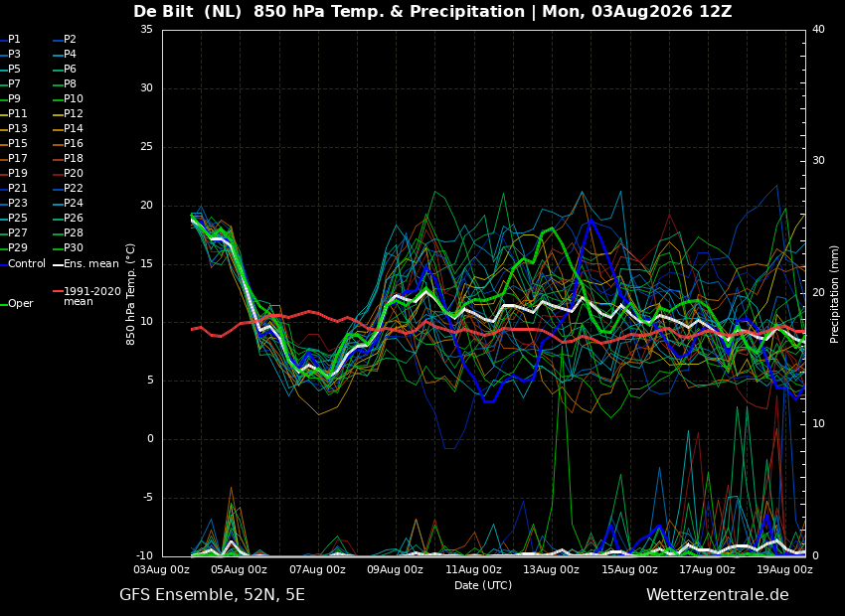Click the 13Aug 00z date tick label
Screen dimensions: 845x616
[x=551, y=569]
